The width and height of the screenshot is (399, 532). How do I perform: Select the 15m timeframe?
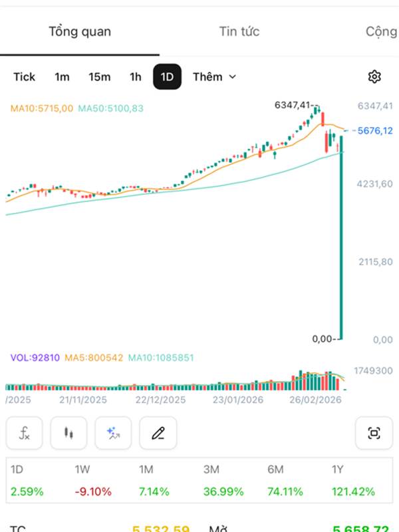[100, 76]
